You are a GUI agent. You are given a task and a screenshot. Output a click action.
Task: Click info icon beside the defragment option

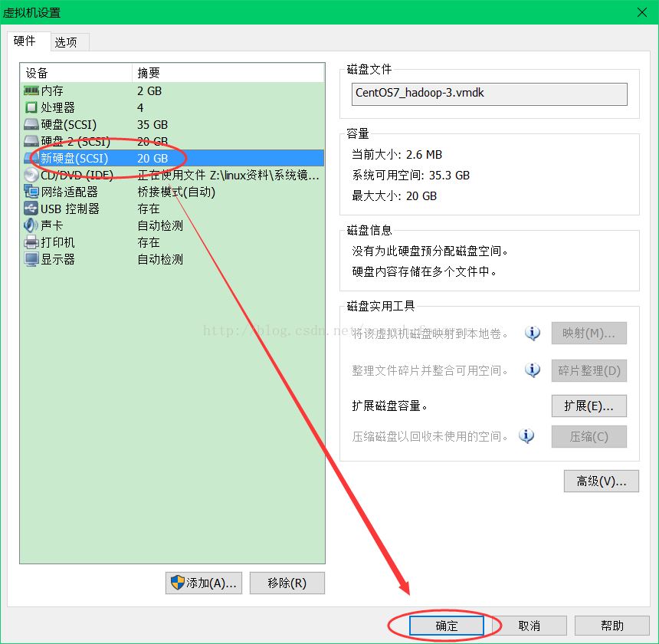point(533,370)
